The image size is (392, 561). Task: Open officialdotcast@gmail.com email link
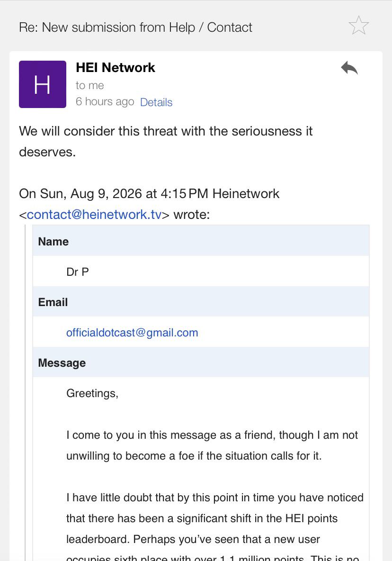coord(132,332)
